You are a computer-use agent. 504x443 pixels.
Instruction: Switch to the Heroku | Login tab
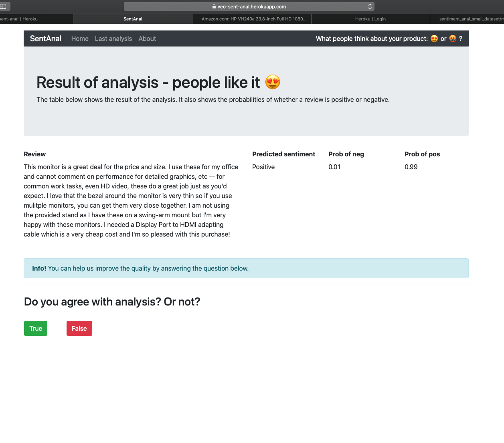click(370, 19)
